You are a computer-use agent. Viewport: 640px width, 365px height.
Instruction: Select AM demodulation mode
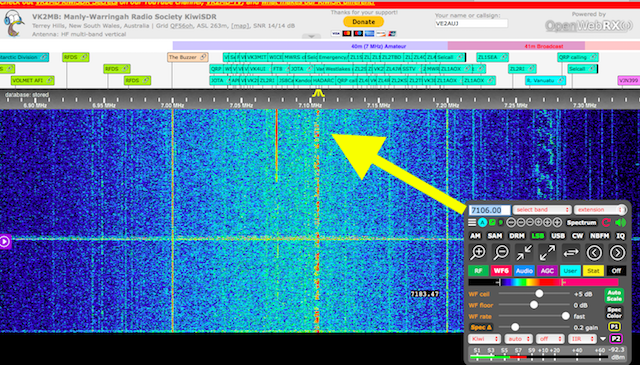[x=476, y=236]
